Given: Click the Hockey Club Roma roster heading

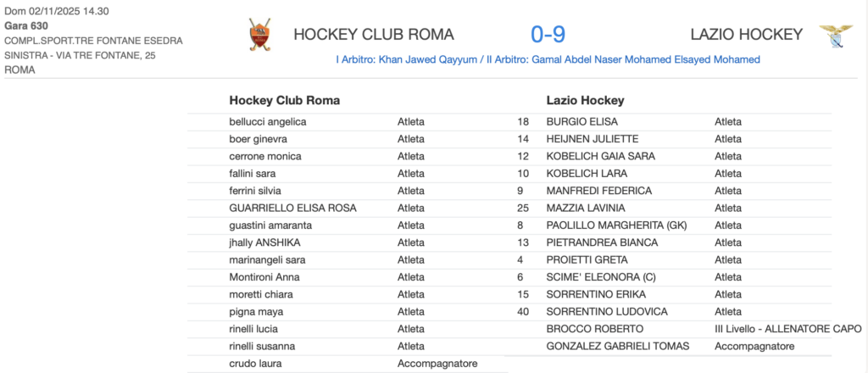Looking at the screenshot, I should tap(285, 101).
